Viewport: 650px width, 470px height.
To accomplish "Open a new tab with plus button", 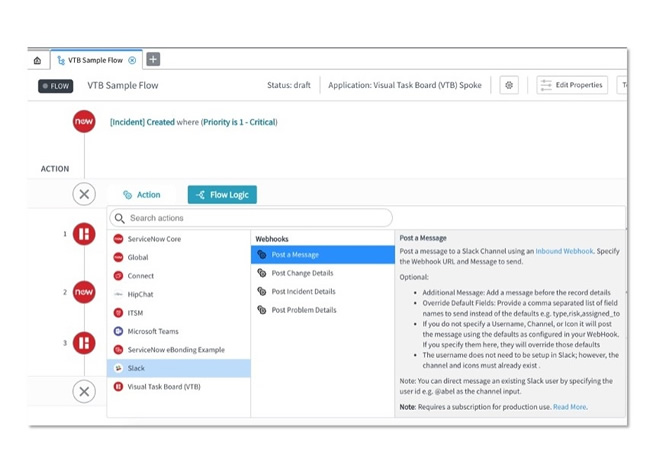I will (x=153, y=60).
